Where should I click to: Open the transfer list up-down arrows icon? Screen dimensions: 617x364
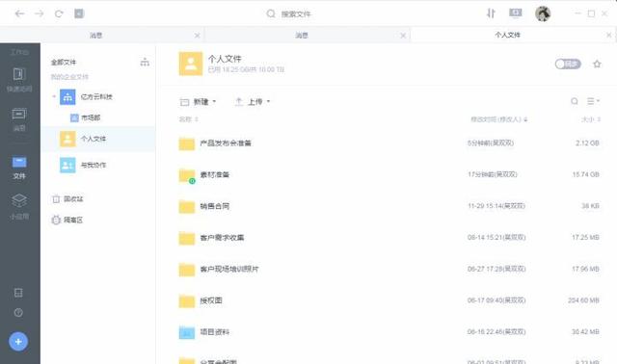491,13
